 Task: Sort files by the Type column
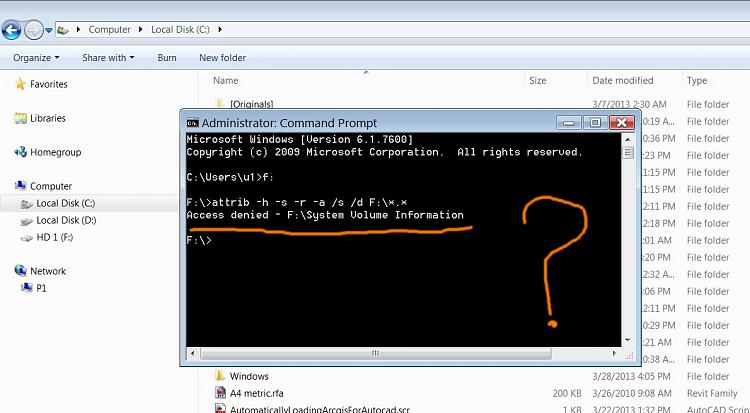696,80
